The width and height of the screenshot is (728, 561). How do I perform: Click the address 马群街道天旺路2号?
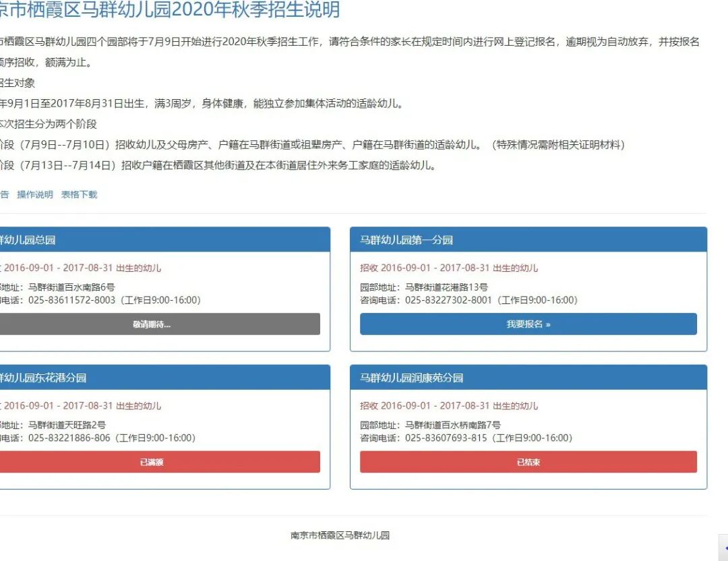[67, 425]
